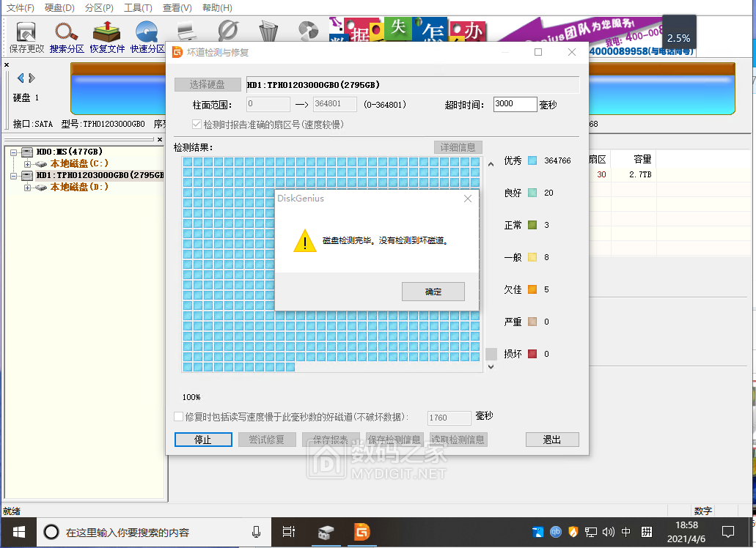The height and width of the screenshot is (548, 756).
Task: Open DiskGenius from the Windows taskbar
Action: (x=362, y=532)
